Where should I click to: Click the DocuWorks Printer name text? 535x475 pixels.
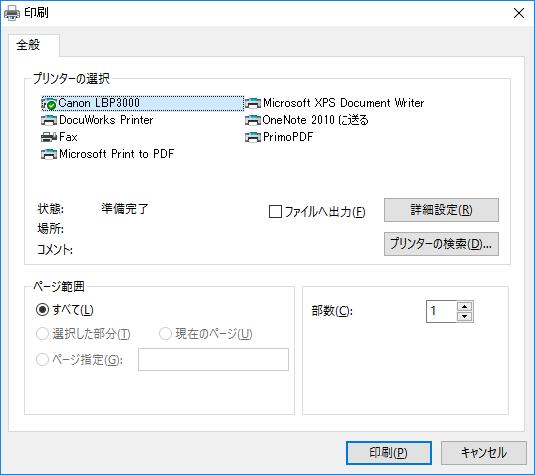pyautogui.click(x=106, y=120)
